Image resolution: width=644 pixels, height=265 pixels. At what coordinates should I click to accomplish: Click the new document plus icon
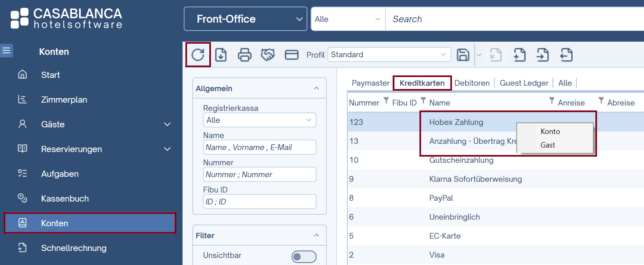(520, 55)
